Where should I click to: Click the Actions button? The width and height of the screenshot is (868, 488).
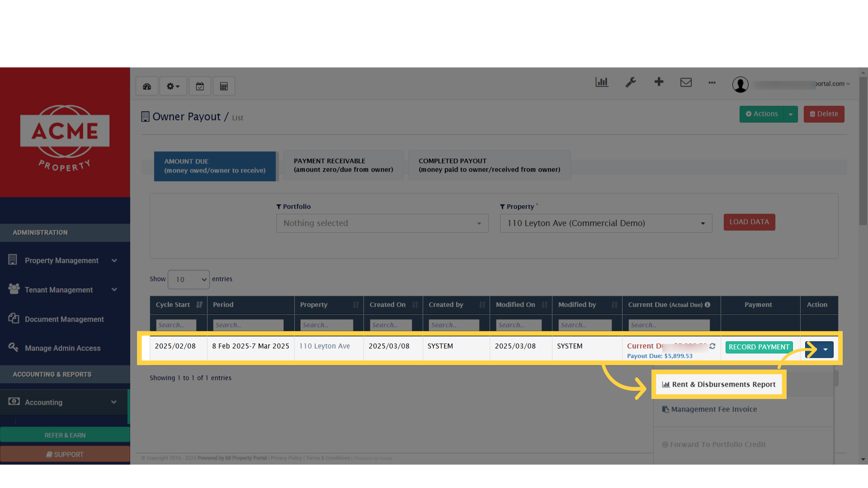coord(762,114)
